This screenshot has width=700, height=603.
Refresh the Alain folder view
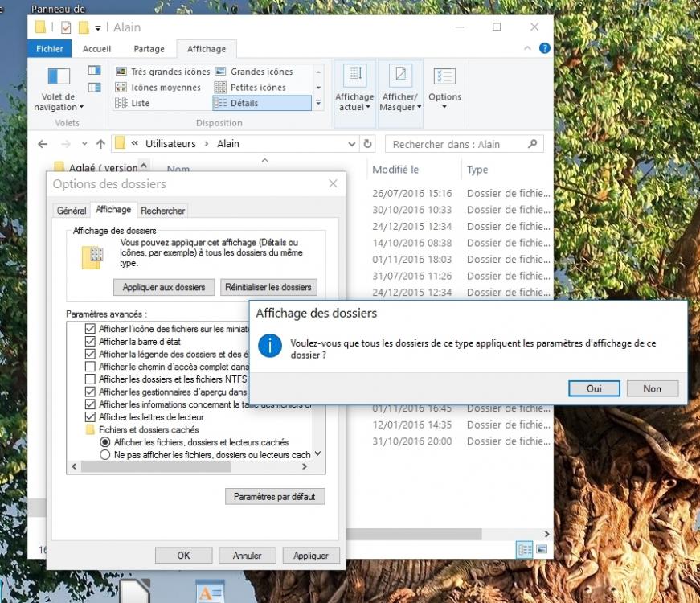pyautogui.click(x=368, y=144)
